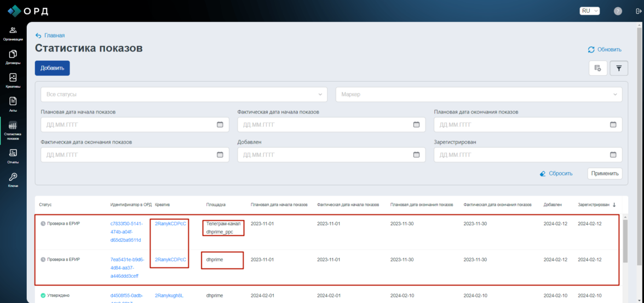This screenshot has height=303, width=644.
Task: Open table column settings button
Action: tap(597, 68)
